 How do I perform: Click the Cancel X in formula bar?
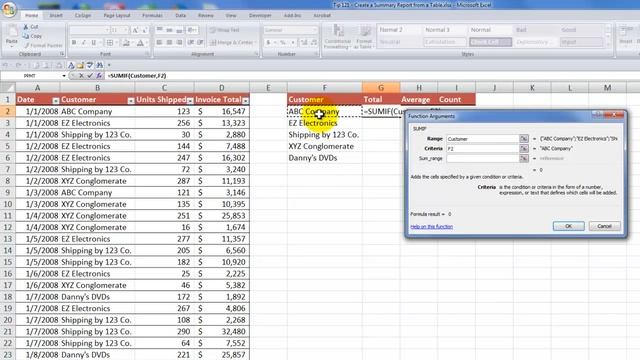(x=81, y=76)
